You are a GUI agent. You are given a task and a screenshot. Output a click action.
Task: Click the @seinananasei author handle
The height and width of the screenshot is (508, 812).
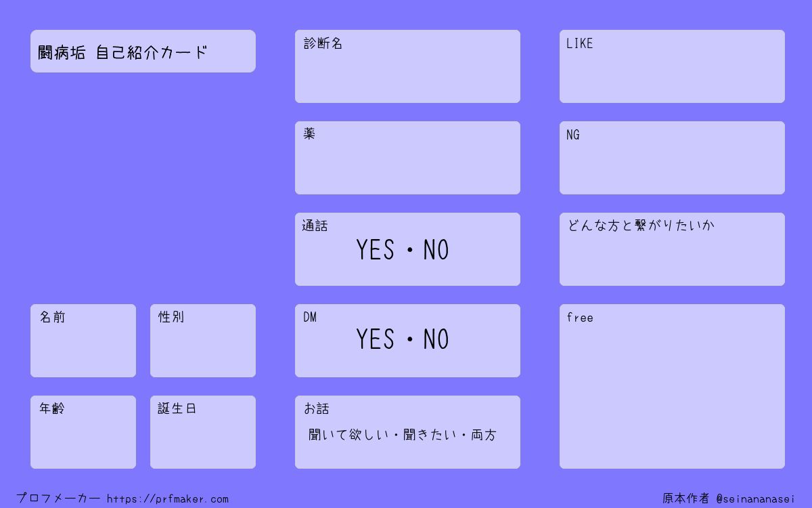[756, 499]
